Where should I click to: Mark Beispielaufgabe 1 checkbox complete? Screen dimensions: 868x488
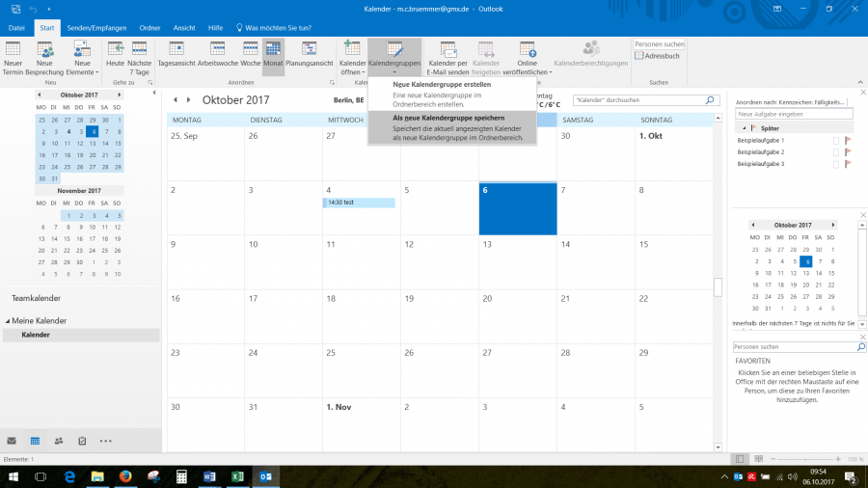(836, 141)
